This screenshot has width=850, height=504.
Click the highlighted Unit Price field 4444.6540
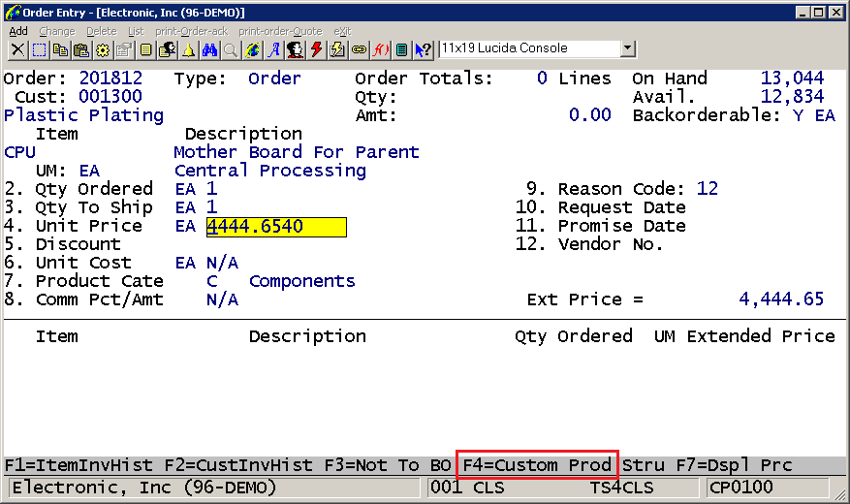[x=276, y=227]
